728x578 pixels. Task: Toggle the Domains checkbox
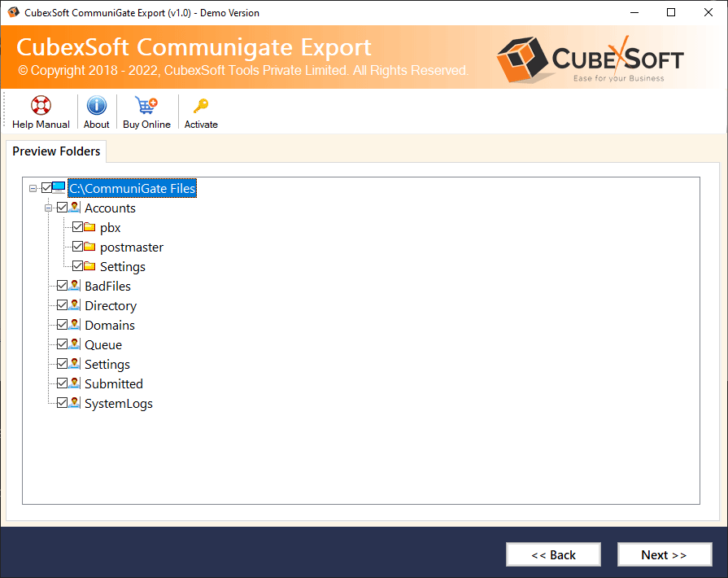[62, 324]
